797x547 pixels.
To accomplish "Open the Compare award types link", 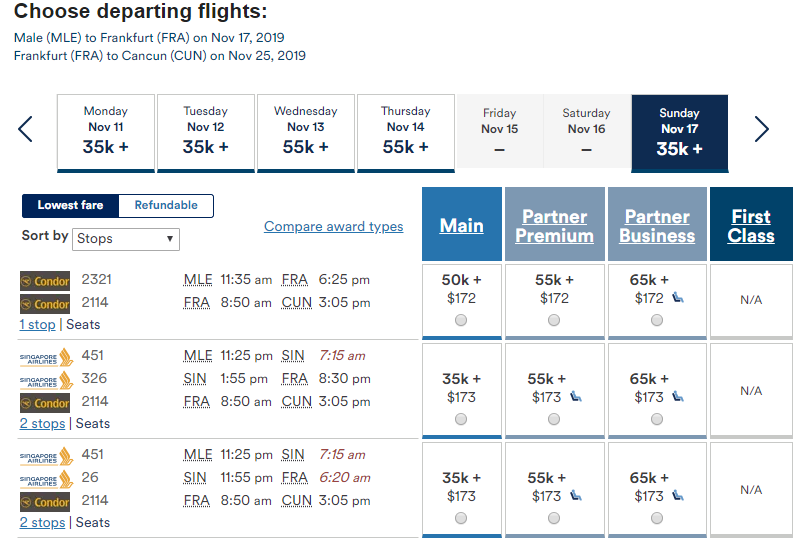I will coord(333,227).
